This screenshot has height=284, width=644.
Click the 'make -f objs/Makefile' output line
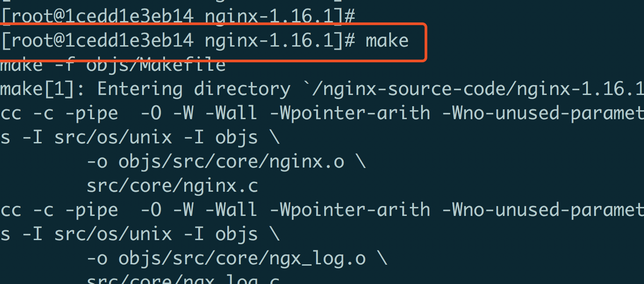[113, 65]
